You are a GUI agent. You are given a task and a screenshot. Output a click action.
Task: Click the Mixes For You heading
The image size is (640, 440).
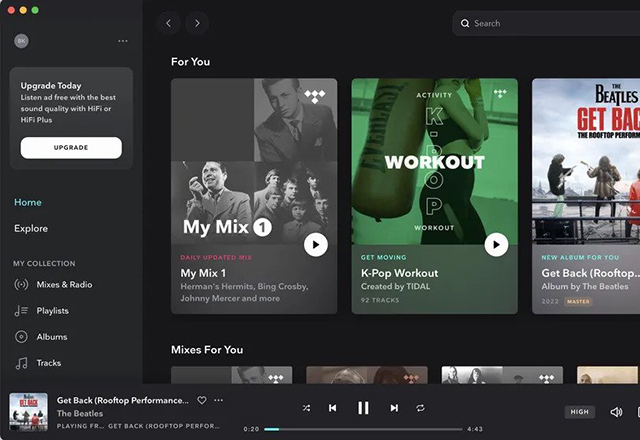207,350
